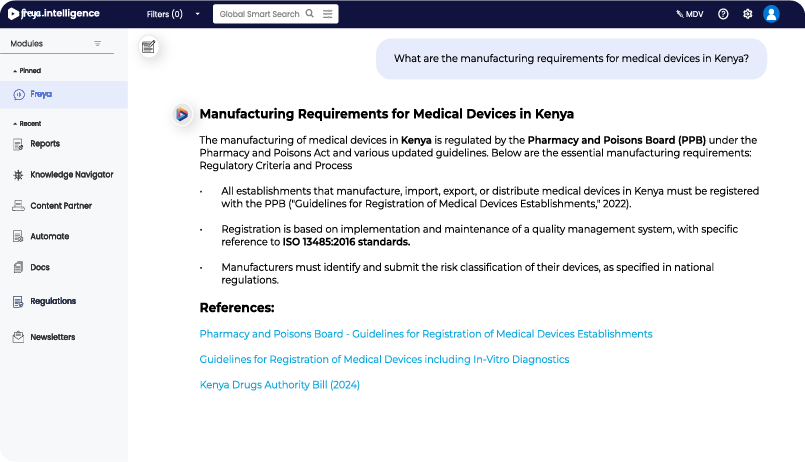The height and width of the screenshot is (462, 805).
Task: Open the Docs module
Action: [39, 268]
